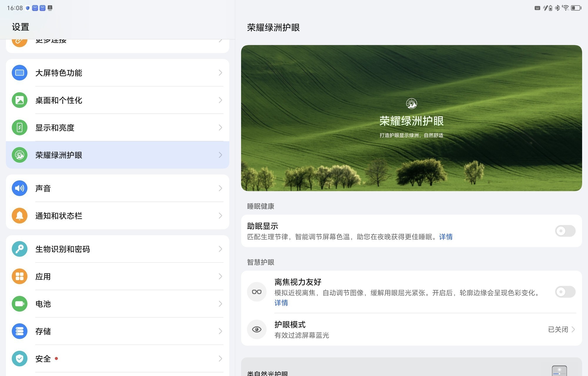The image size is (588, 376).
Task: Tap the 应用 orange grid icon
Action: coord(19,276)
